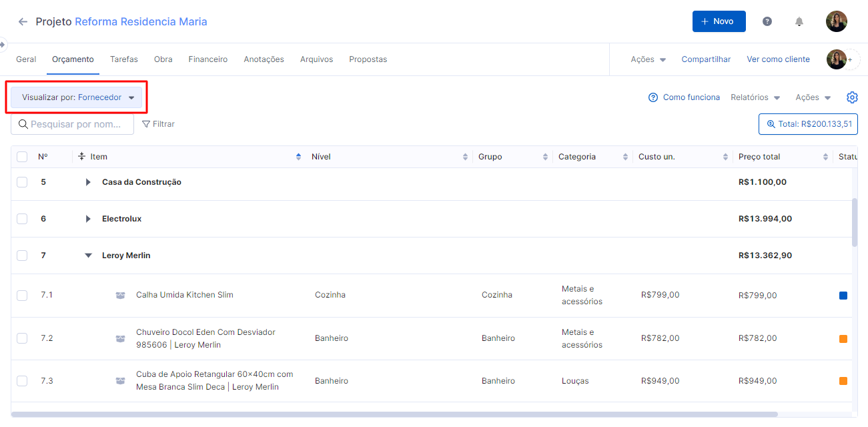
Task: Sort by Grupo column arrows
Action: 545,157
